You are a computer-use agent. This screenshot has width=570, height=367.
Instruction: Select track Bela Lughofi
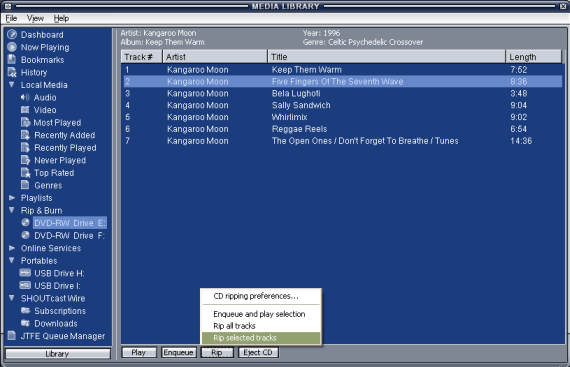click(x=342, y=93)
